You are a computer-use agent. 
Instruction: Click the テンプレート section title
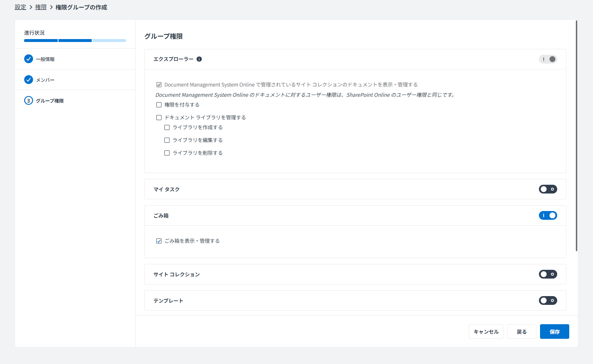click(168, 300)
